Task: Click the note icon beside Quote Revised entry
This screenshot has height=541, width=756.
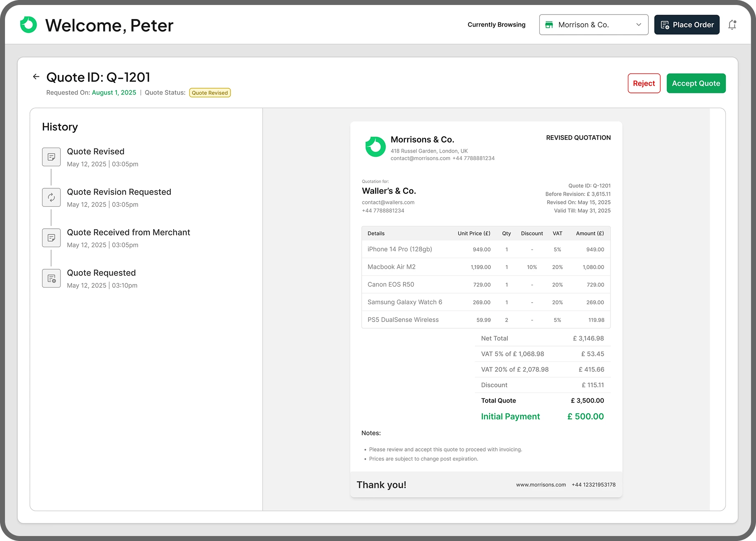Action: (x=51, y=157)
